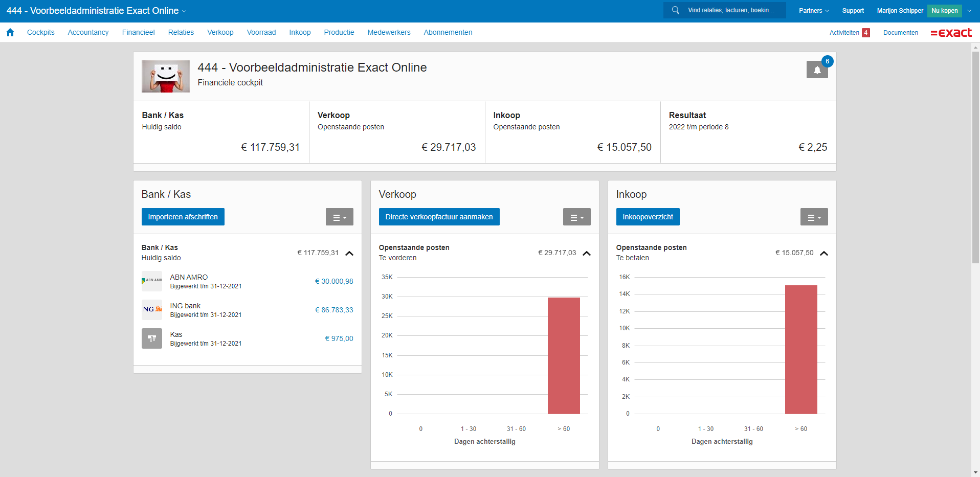The height and width of the screenshot is (477, 980).
Task: Open the list menu in the Inkoop panel
Action: [814, 217]
